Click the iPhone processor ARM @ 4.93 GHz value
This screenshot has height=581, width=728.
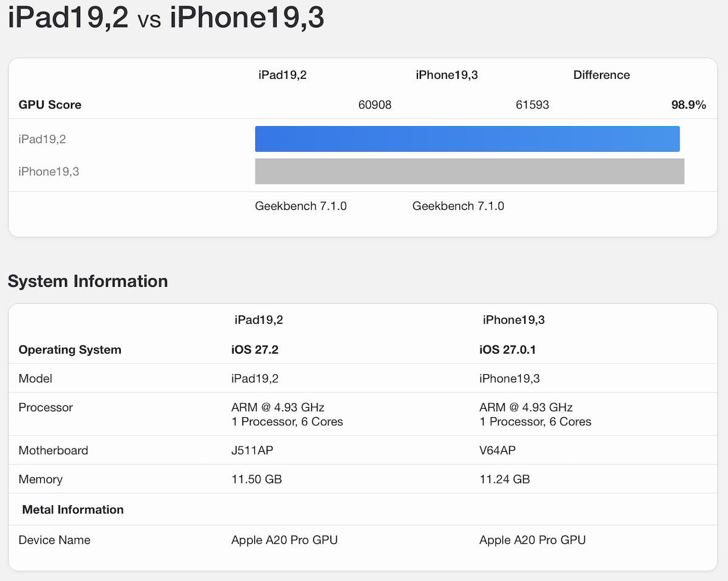(526, 408)
